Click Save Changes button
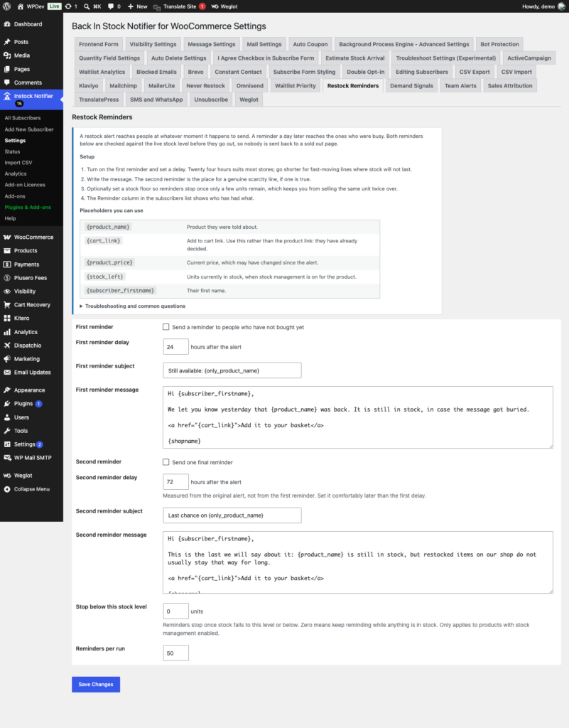The image size is (569, 728). [96, 684]
